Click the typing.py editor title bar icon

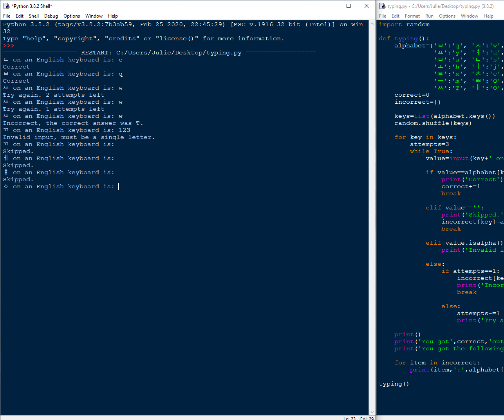pyautogui.click(x=382, y=6)
